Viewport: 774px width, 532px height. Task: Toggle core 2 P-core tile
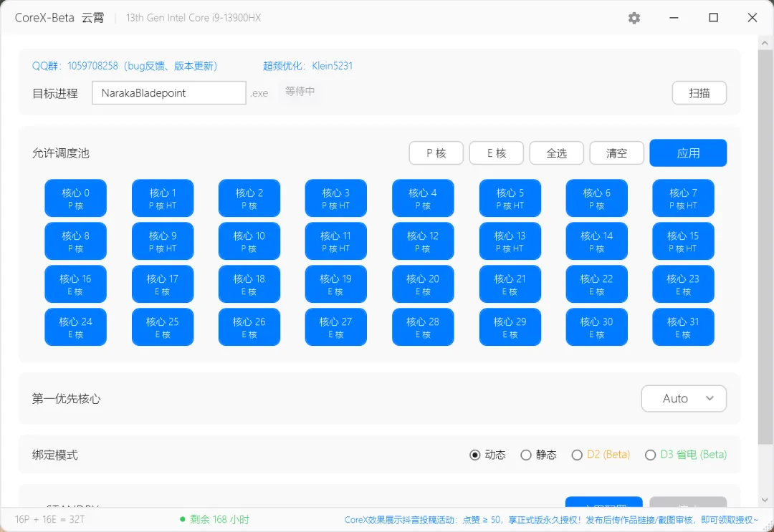pyautogui.click(x=249, y=198)
